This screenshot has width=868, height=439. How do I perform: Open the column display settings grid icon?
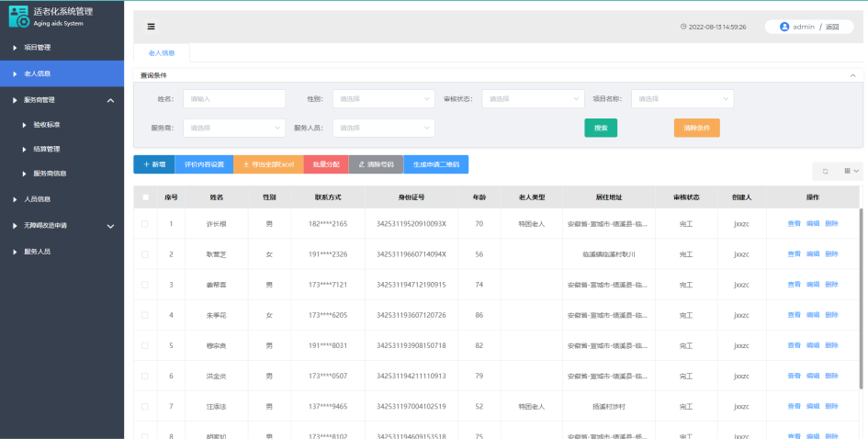point(849,171)
